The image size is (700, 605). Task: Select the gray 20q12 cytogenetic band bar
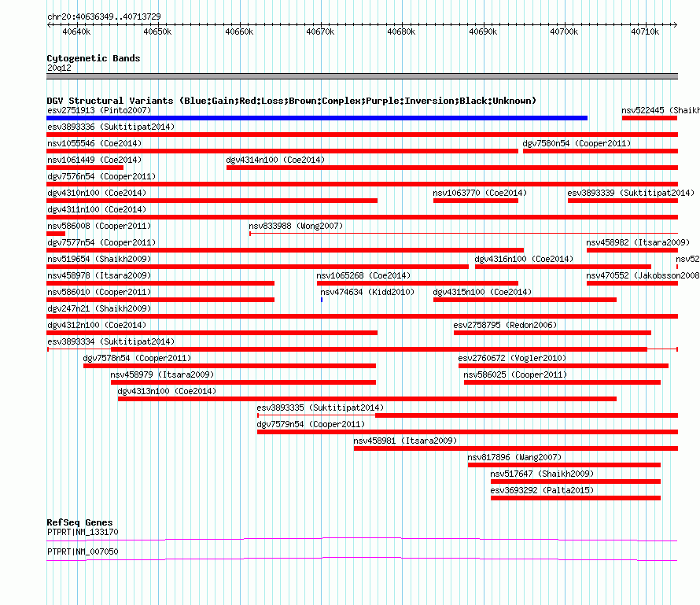pyautogui.click(x=362, y=76)
